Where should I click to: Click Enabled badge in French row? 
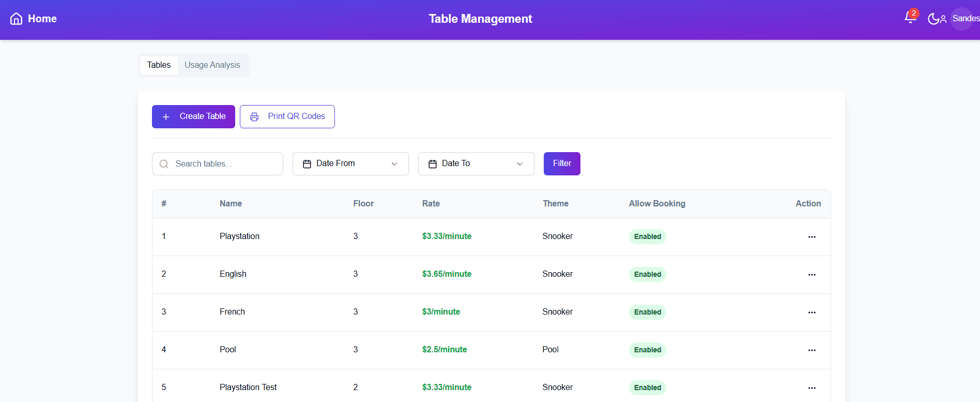[648, 312]
